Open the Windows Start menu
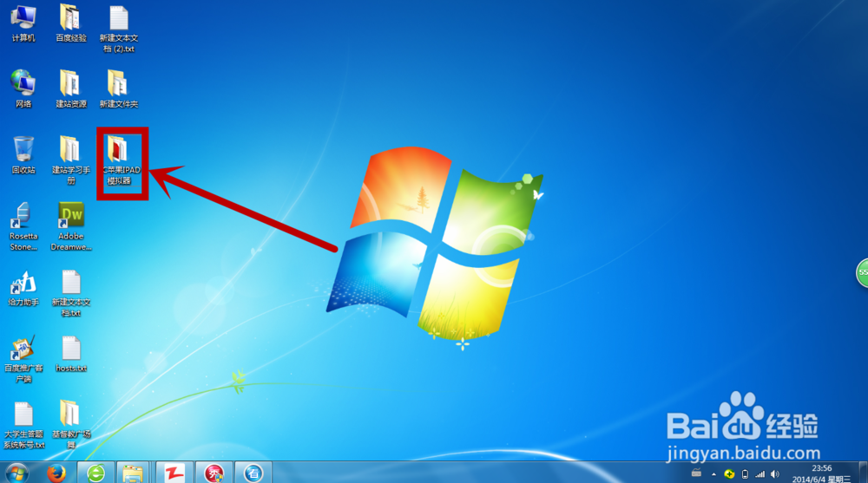 [x=16, y=473]
